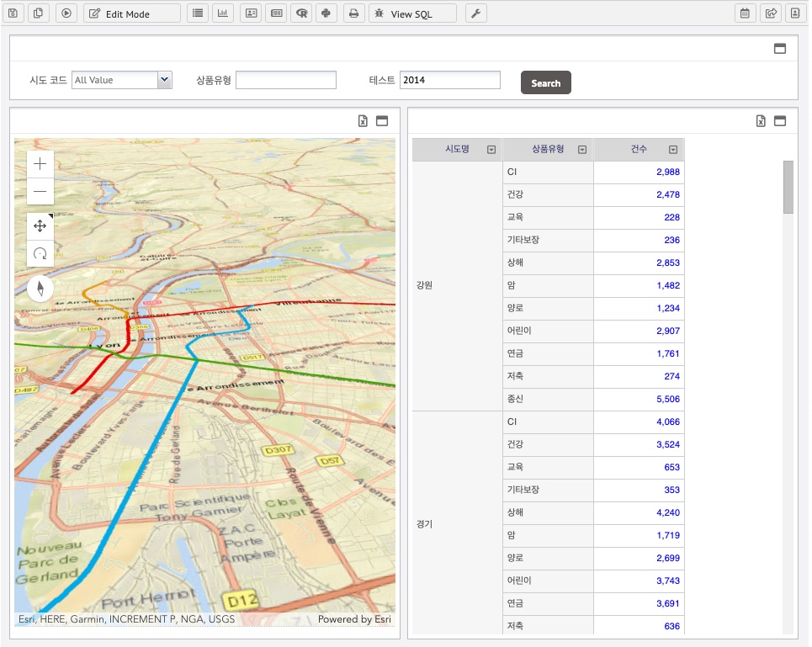The width and height of the screenshot is (812, 647).
Task: Click the 테스트 input field showing 2014
Action: click(450, 80)
